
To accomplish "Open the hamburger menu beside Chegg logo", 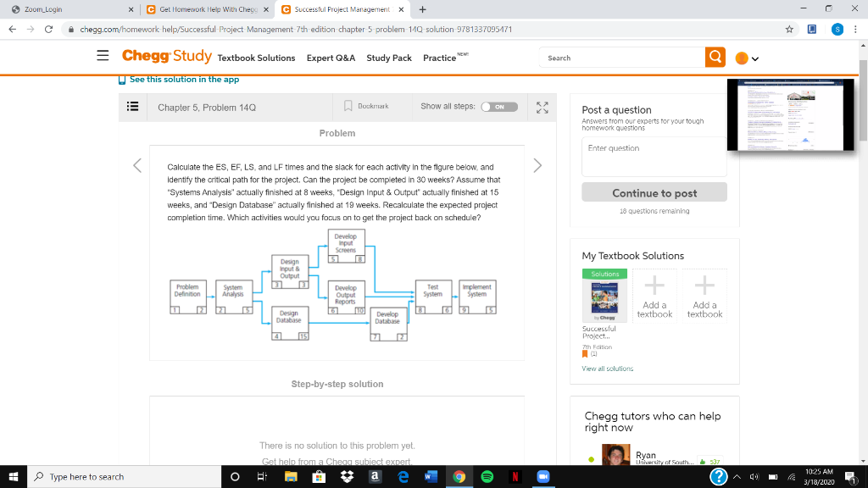I will pyautogui.click(x=103, y=56).
